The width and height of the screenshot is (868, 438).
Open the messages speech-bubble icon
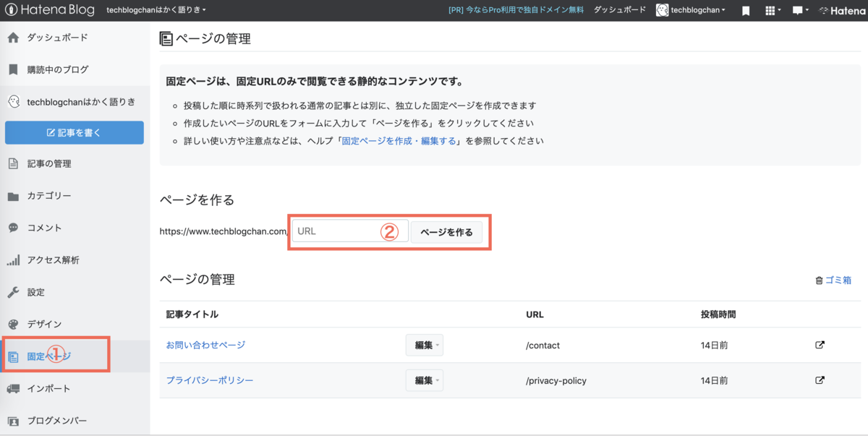[798, 10]
